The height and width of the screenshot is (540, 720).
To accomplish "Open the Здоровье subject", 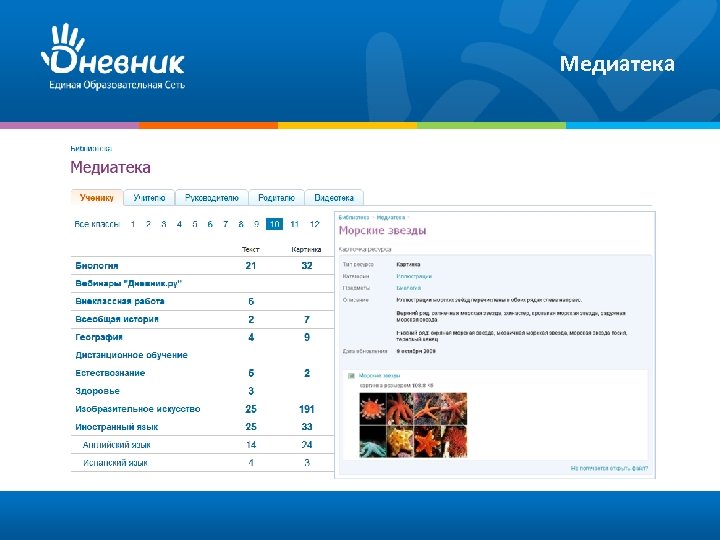I will pyautogui.click(x=97, y=391).
